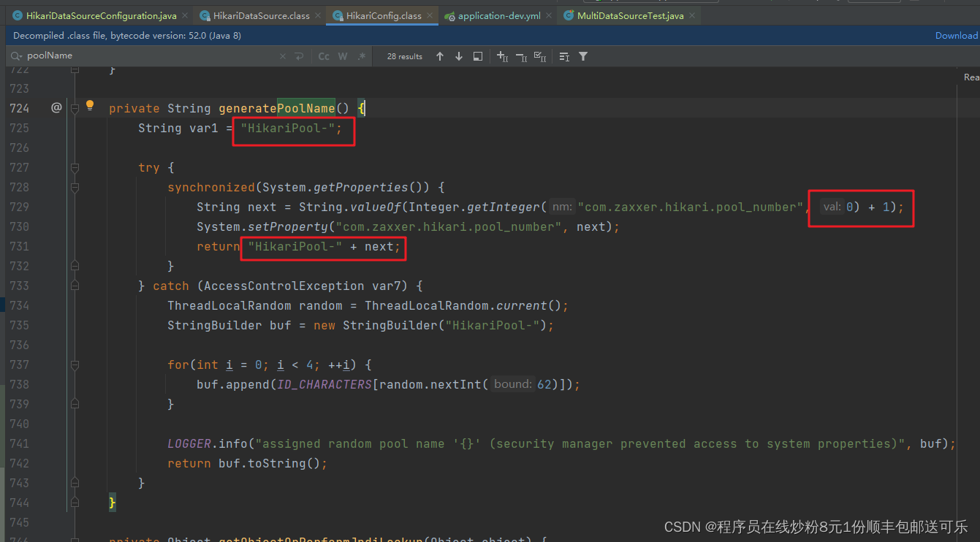The height and width of the screenshot is (542, 980).
Task: Open search filter options funnel
Action: (x=583, y=56)
